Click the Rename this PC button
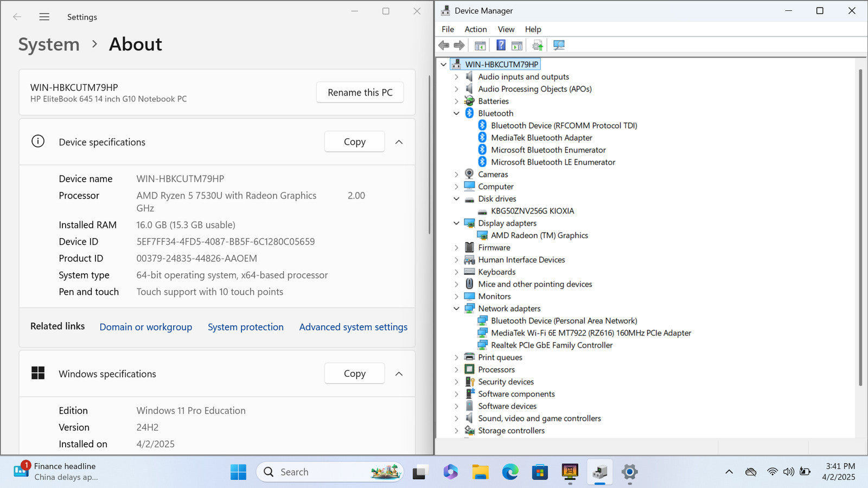Viewport: 868px width, 488px height. [x=360, y=93]
